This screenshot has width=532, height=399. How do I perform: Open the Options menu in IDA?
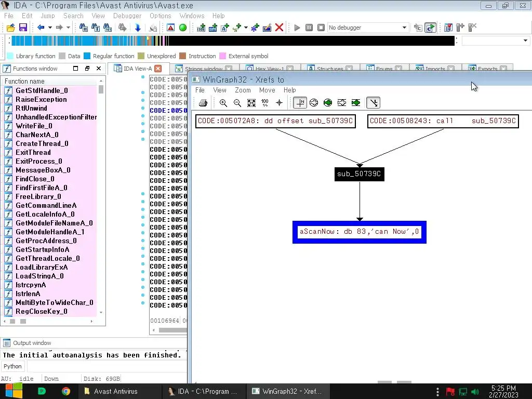pyautogui.click(x=160, y=16)
